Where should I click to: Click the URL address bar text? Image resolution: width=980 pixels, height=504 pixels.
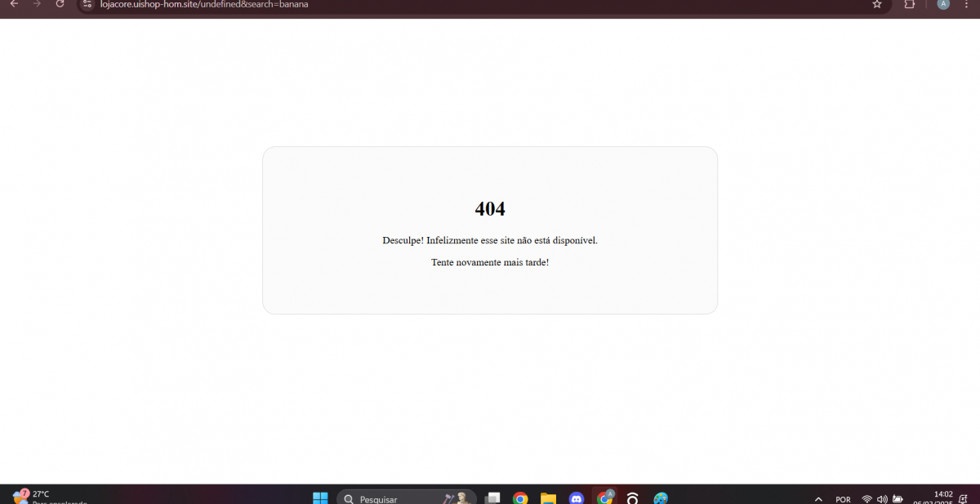[204, 4]
